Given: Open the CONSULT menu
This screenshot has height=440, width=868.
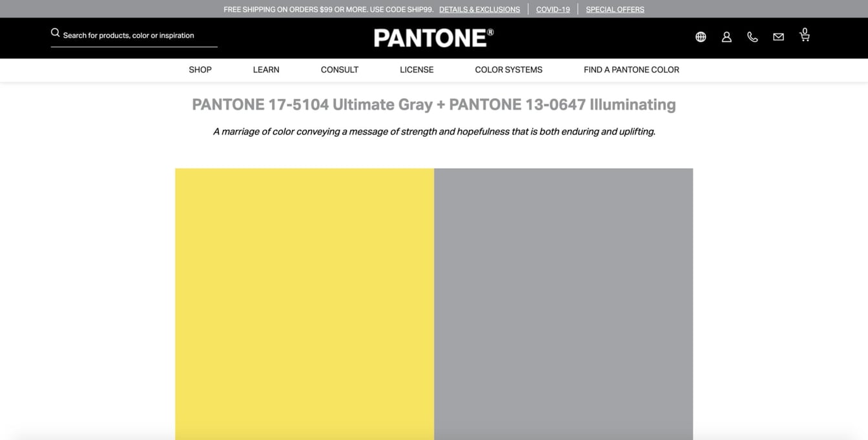Looking at the screenshot, I should (339, 69).
